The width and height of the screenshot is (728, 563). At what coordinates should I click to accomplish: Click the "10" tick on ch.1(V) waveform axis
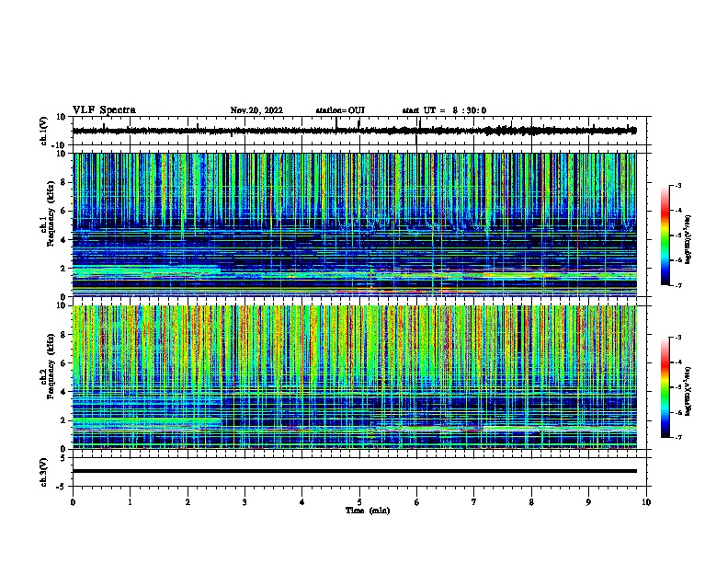coord(62,117)
